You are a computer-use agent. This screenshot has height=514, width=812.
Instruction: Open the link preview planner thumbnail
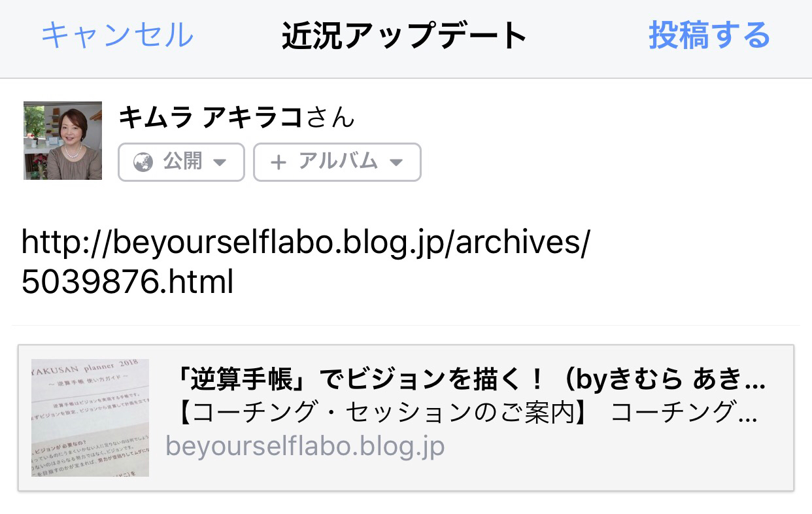90,417
